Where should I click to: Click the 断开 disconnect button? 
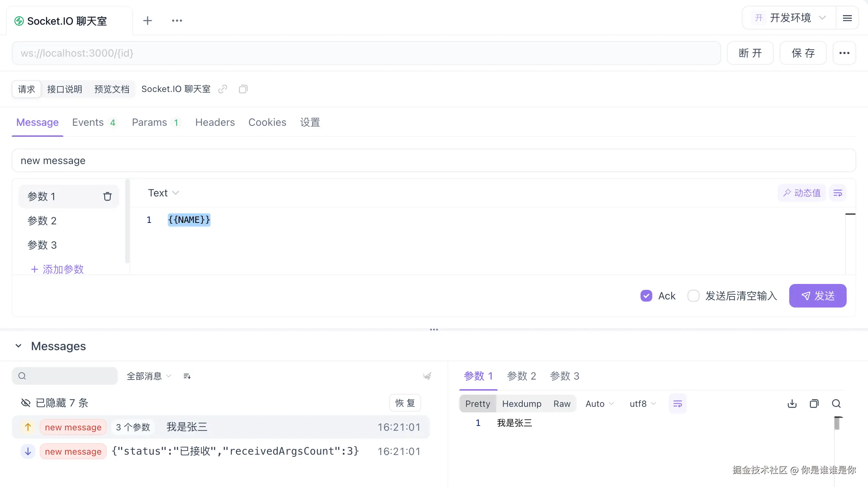(750, 53)
